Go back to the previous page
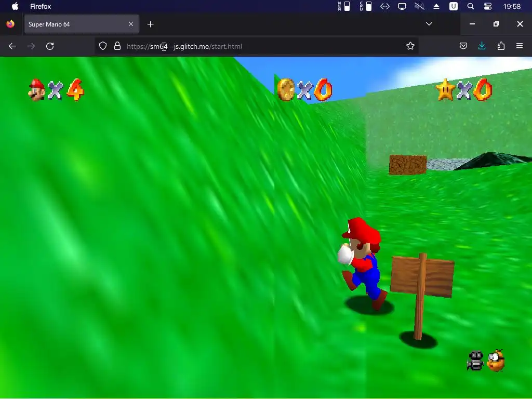 pyautogui.click(x=12, y=46)
